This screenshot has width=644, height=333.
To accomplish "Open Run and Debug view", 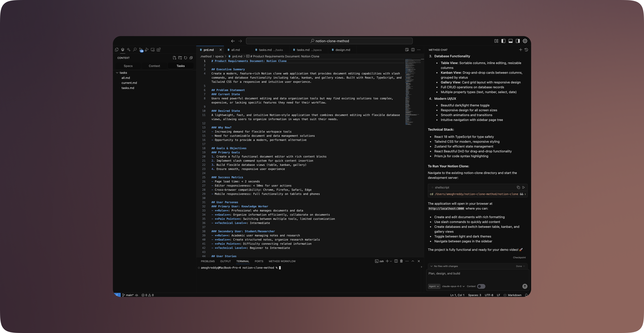I will 147,50.
